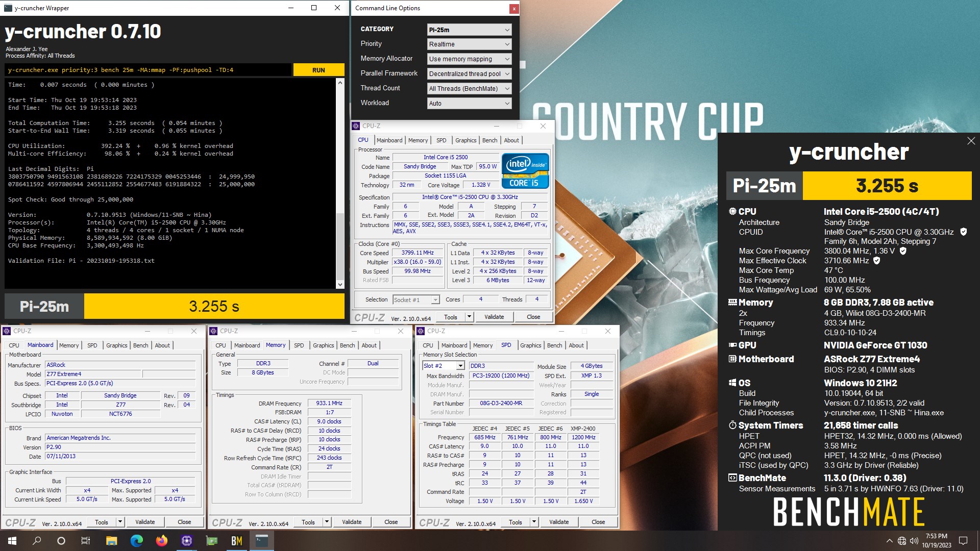Click the Motherboard section icon in BenchMate

[732, 359]
